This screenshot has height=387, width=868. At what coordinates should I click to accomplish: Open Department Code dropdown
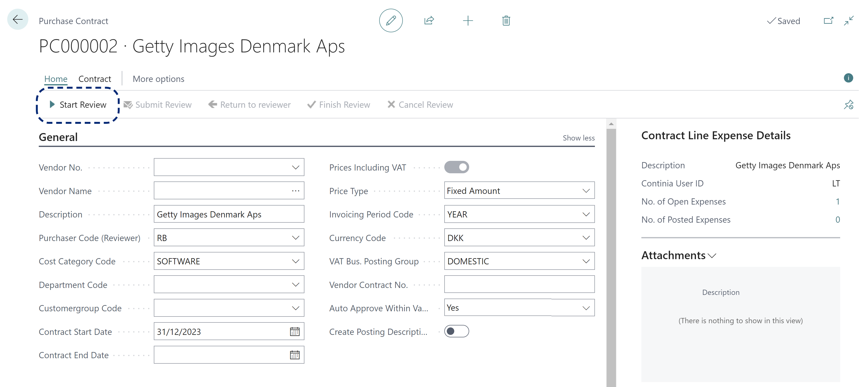295,284
